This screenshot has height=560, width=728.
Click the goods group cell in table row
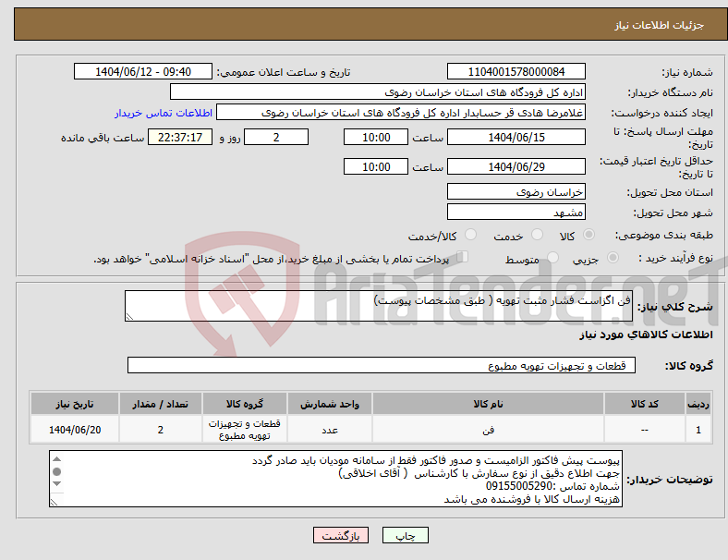245,430
